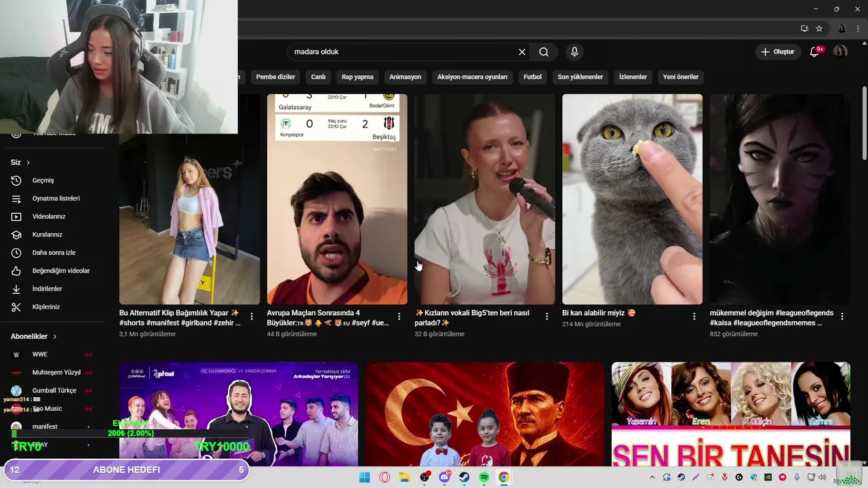The image size is (868, 488).
Task: Expand the Siz section chevron
Action: [x=28, y=163]
